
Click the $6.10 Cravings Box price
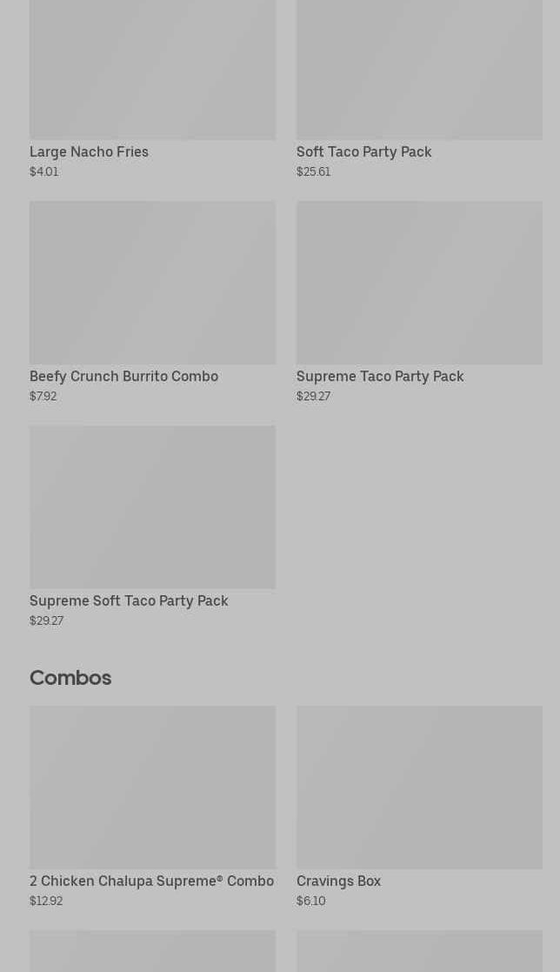[x=311, y=901]
